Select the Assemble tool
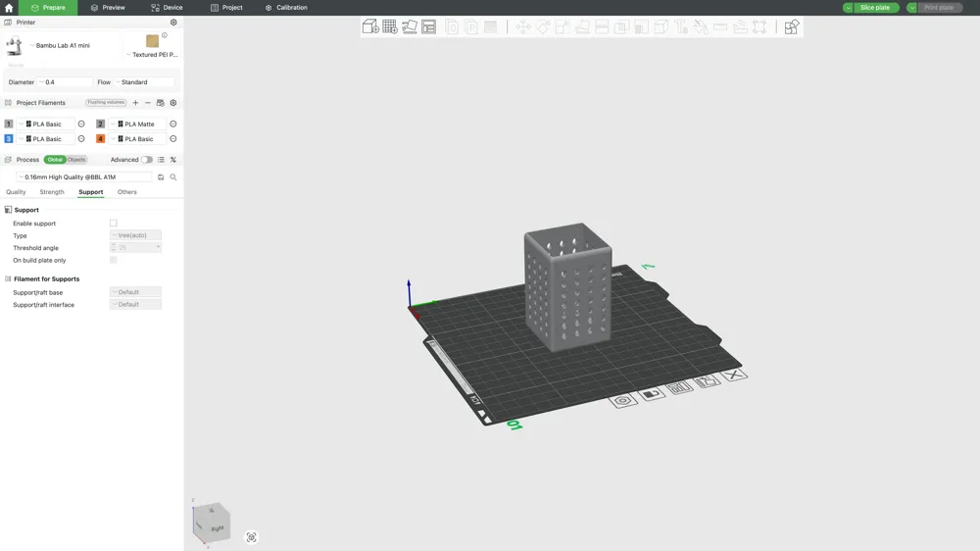The image size is (980, 551). (x=740, y=26)
